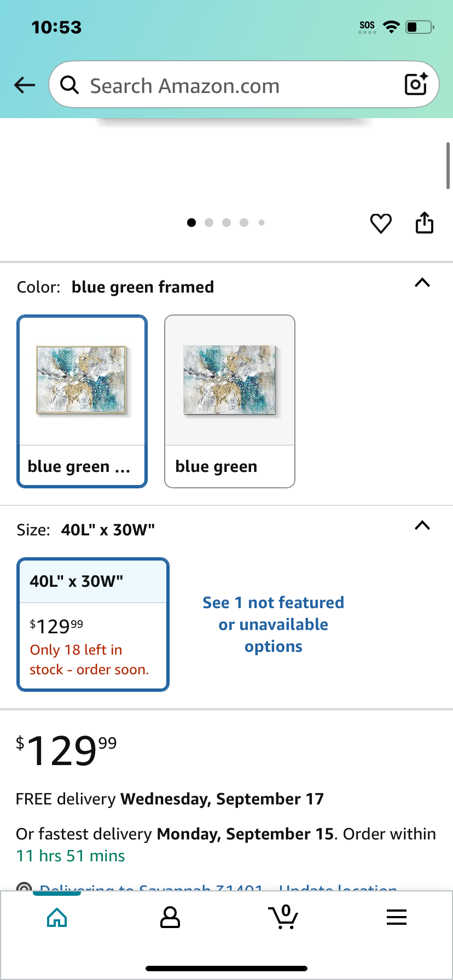Collapse the Color section chevron
The image size is (453, 980).
(422, 283)
